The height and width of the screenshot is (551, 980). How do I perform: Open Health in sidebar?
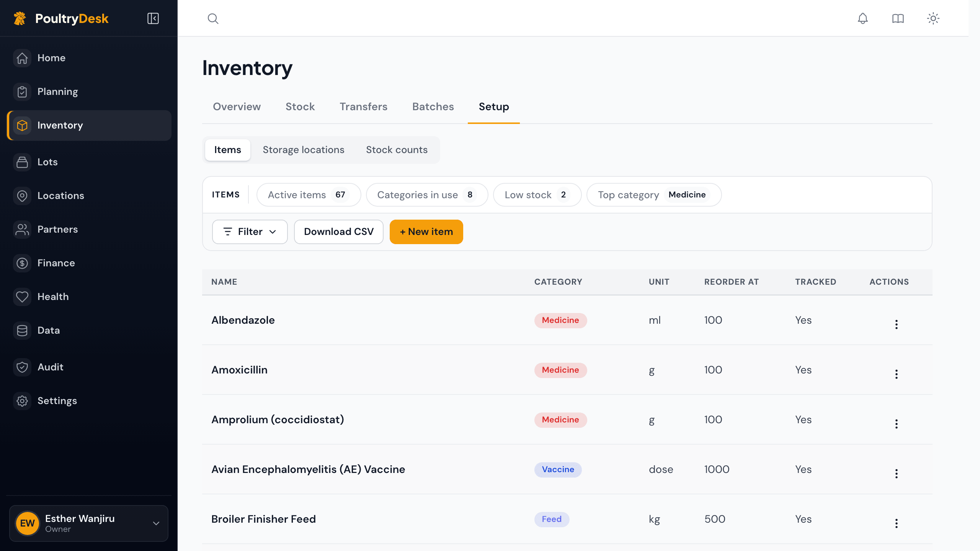click(89, 297)
